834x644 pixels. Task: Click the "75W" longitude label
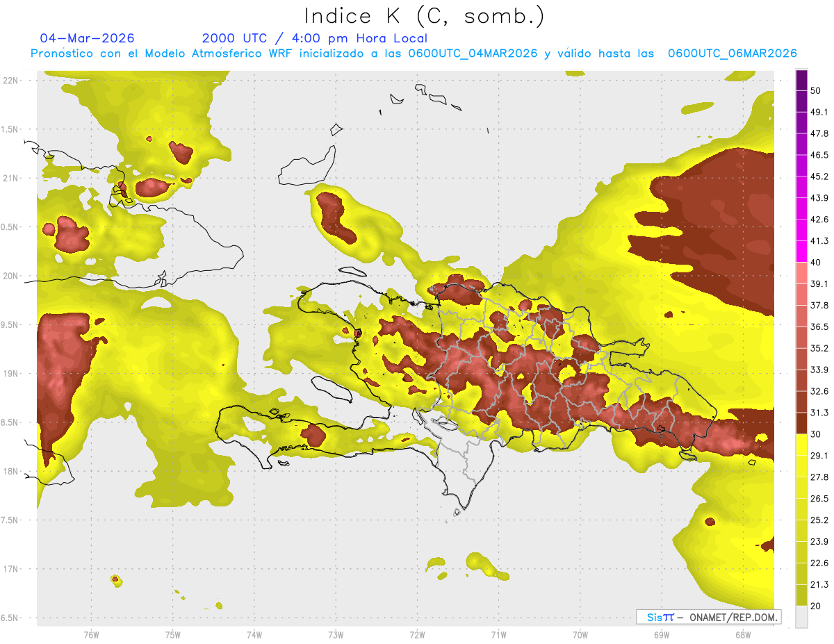tap(173, 635)
